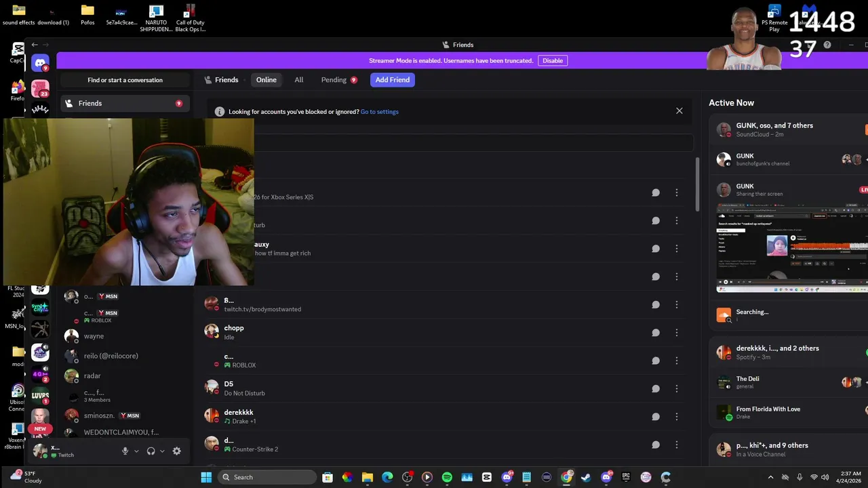This screenshot has width=868, height=488.
Task: Open the LUVRS server icon
Action: tap(40, 395)
